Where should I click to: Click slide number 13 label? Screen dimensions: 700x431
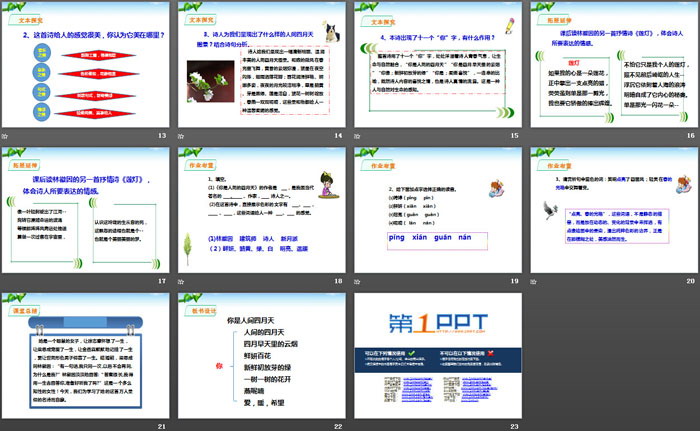tap(162, 135)
